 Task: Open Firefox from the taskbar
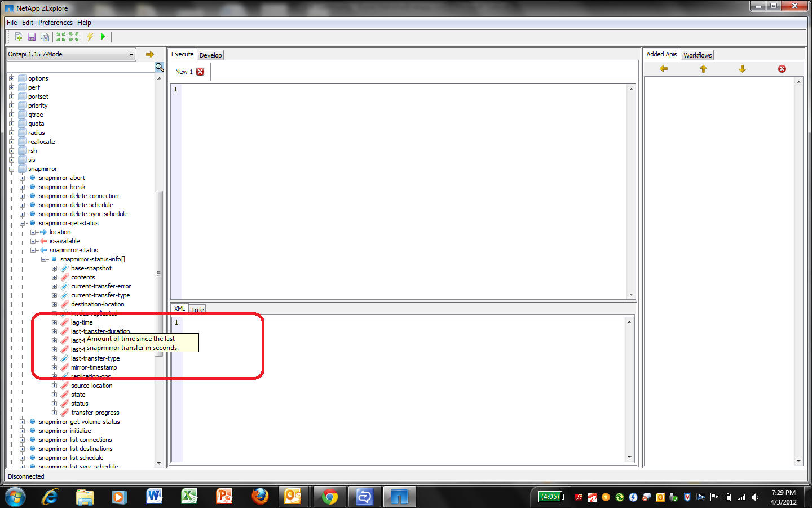click(260, 497)
